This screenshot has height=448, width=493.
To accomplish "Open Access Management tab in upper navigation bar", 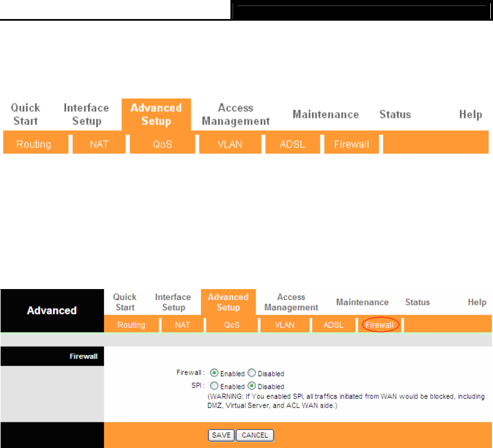I will (x=236, y=114).
